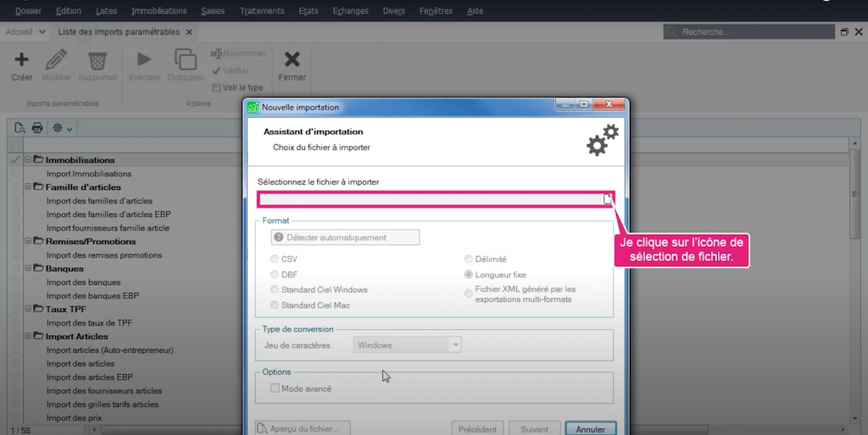The height and width of the screenshot is (435, 868).
Task: Select the Fichier XML généré radio button
Action: click(468, 293)
